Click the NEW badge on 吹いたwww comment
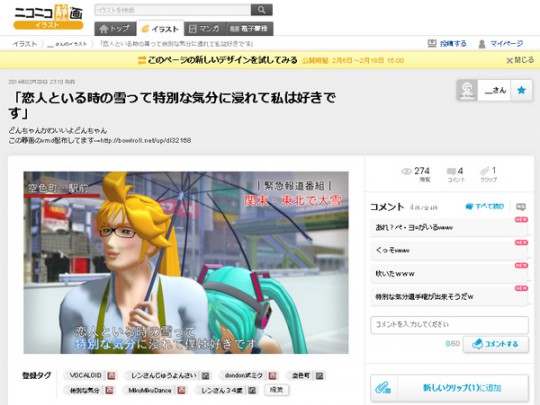The image size is (540, 405). tap(521, 266)
